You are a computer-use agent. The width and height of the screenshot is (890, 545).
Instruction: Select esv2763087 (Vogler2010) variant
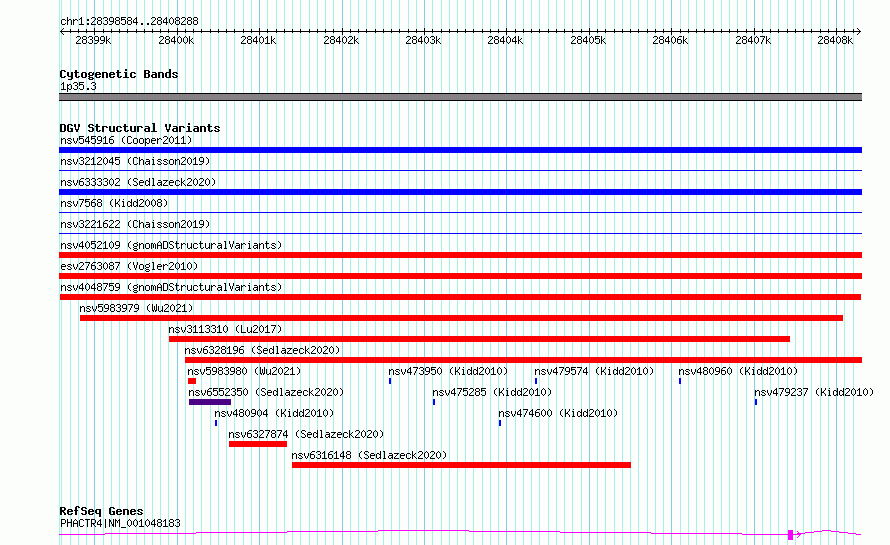pyautogui.click(x=129, y=266)
